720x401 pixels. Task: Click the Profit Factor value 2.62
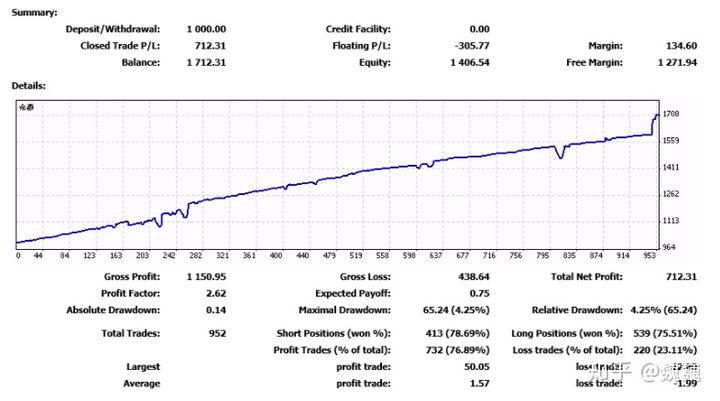coord(214,293)
